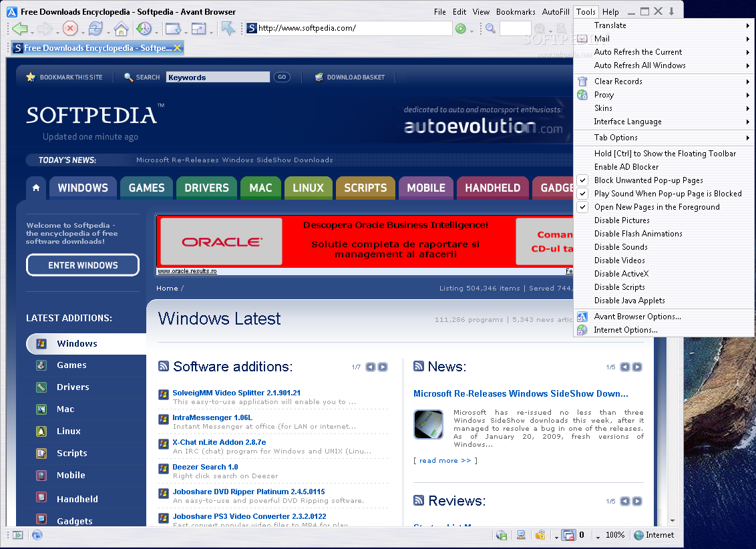756x549 pixels.
Task: Click the GO button next to Keywords
Action: click(282, 77)
